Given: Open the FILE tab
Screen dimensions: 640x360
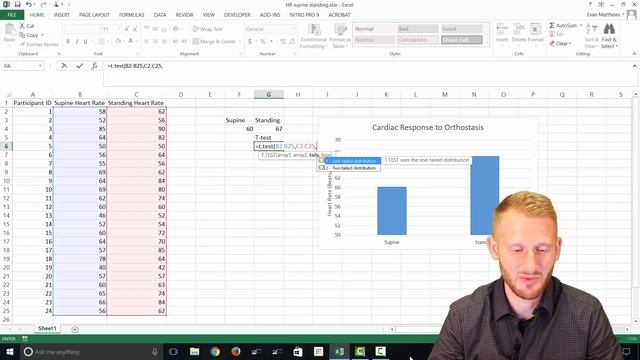Looking at the screenshot, I should click(12, 15).
